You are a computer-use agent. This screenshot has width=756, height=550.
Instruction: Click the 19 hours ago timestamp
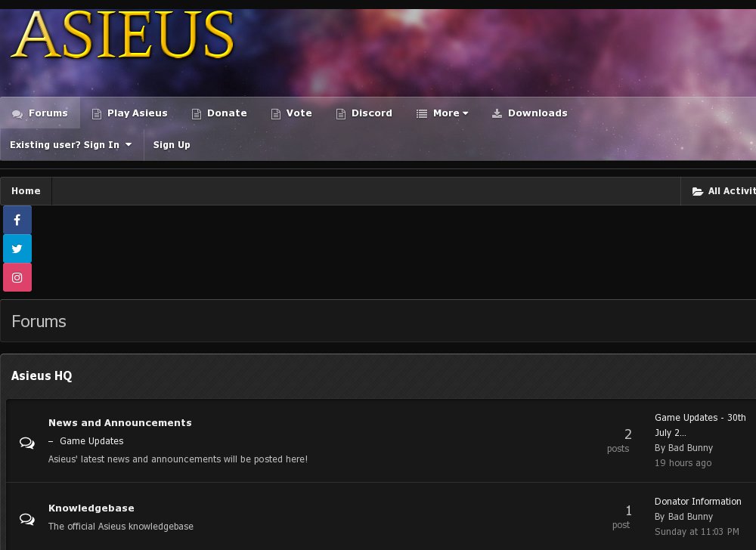[x=683, y=463]
